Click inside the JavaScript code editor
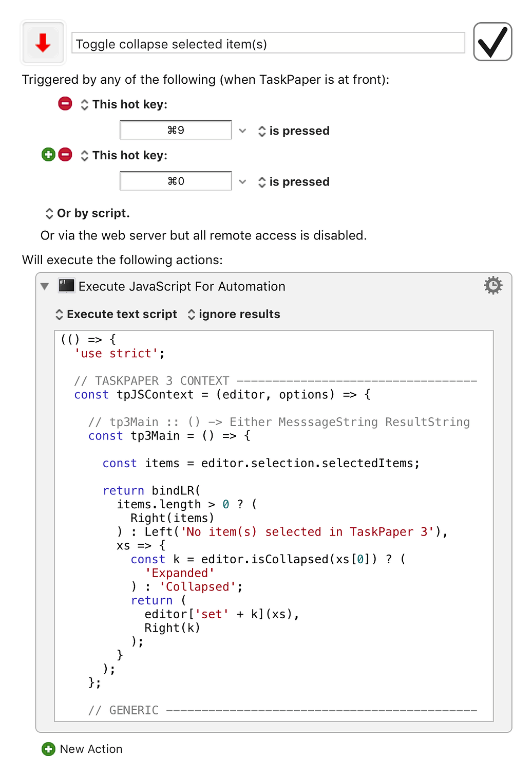532x775 pixels. point(274,526)
